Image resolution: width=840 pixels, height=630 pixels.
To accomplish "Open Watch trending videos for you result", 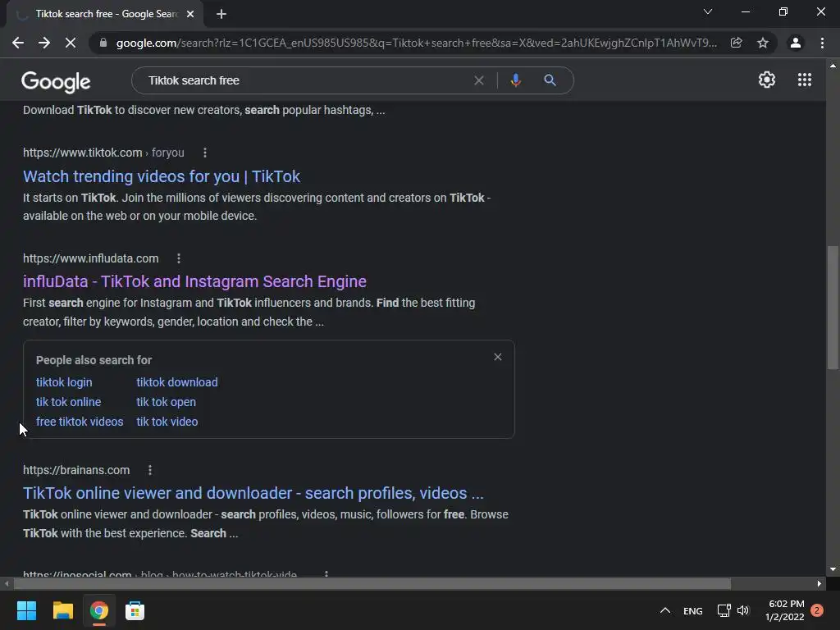I will click(x=162, y=176).
